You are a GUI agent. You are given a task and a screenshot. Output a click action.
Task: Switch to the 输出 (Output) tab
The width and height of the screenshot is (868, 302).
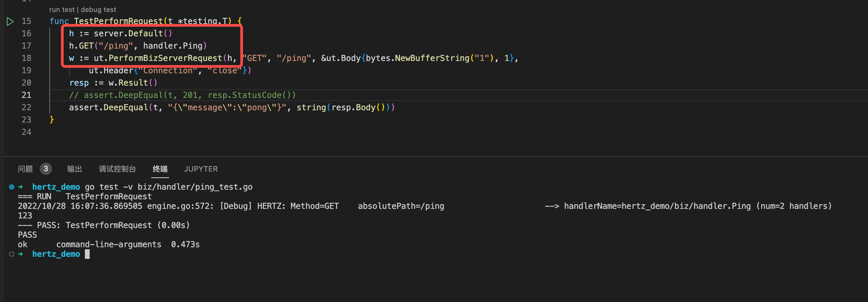(75, 169)
